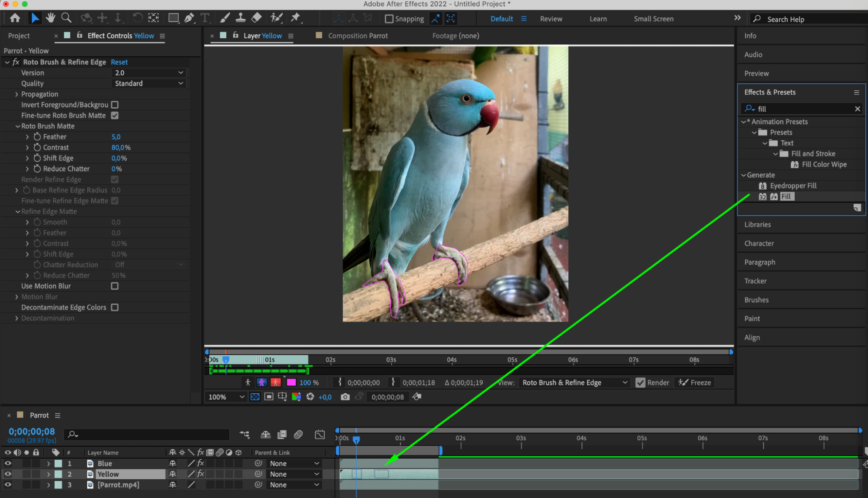Open the Version 2.0 dropdown
The image size is (868, 498).
click(x=149, y=73)
